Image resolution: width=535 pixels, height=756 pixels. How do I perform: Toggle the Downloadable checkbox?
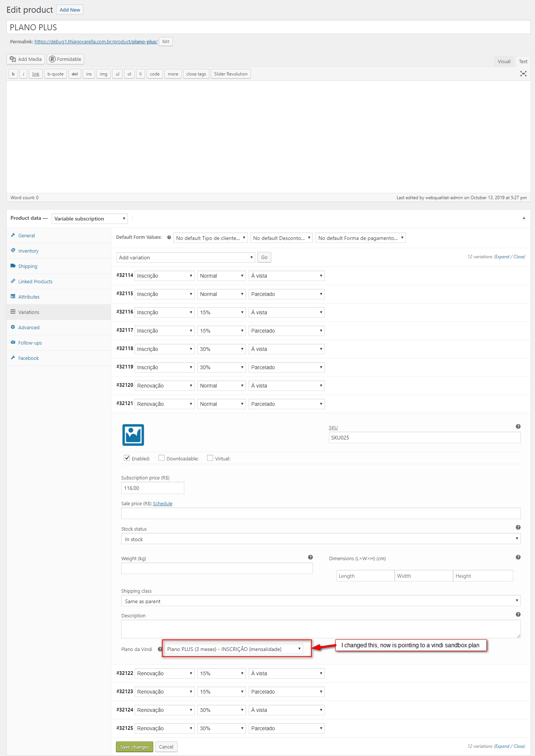click(162, 458)
